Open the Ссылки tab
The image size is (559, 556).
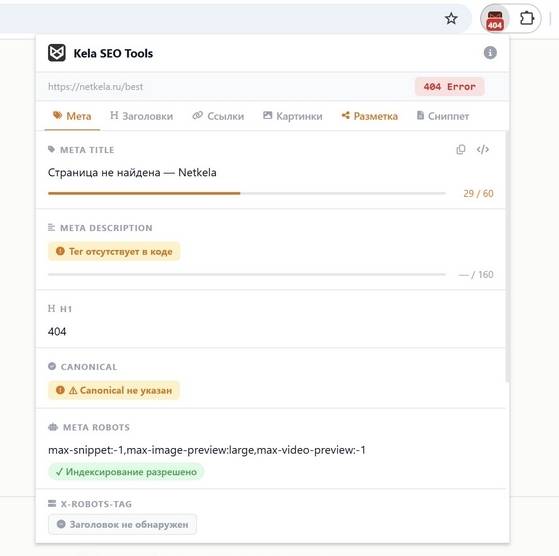pyautogui.click(x=218, y=116)
